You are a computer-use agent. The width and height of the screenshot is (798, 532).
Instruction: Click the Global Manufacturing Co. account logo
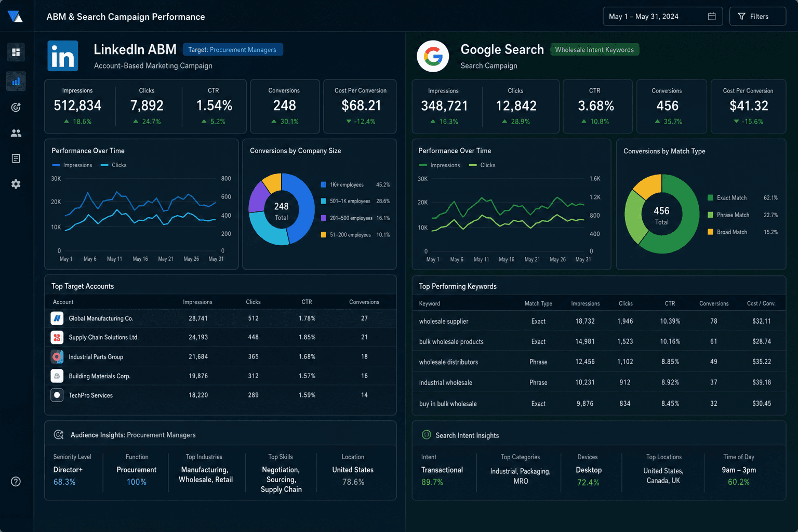click(x=57, y=318)
